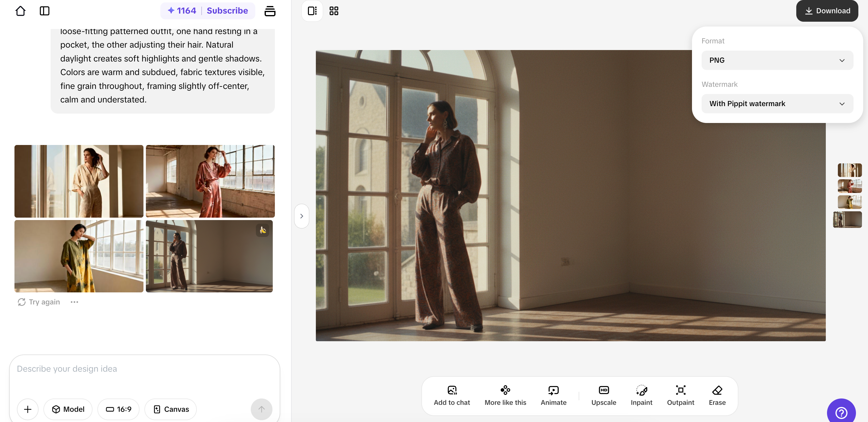Click the Animate tool
This screenshot has width=868, height=422.
(x=553, y=395)
